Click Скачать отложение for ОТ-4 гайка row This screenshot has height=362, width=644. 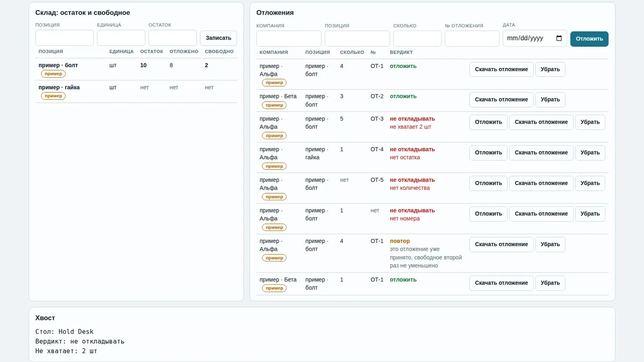(x=541, y=153)
